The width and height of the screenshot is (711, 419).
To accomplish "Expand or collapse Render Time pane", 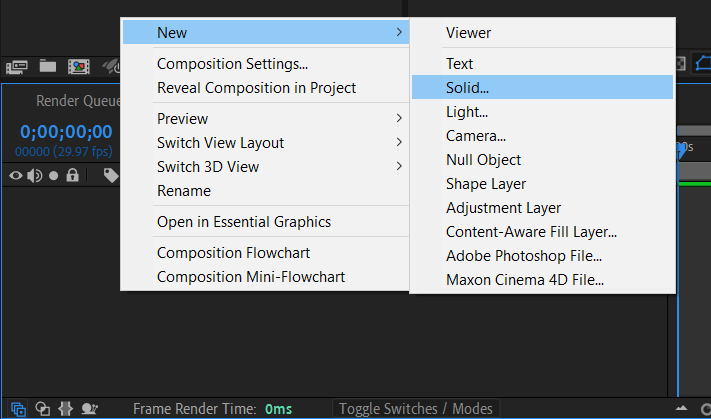I will pos(90,408).
